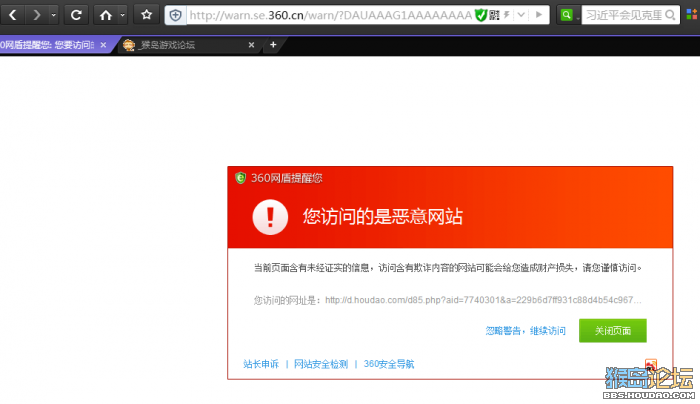700x404 pixels.
Task: Open the dropdown next to home icon
Action: (x=122, y=15)
